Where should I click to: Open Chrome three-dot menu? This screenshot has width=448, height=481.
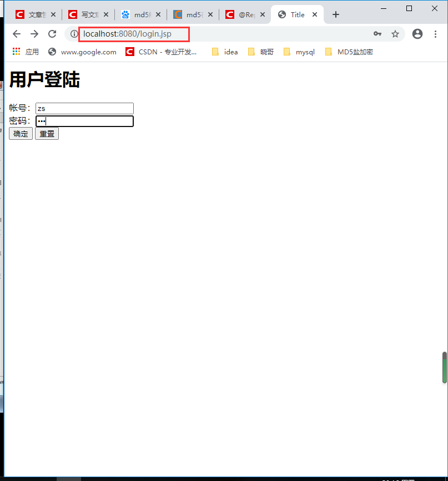tap(435, 34)
